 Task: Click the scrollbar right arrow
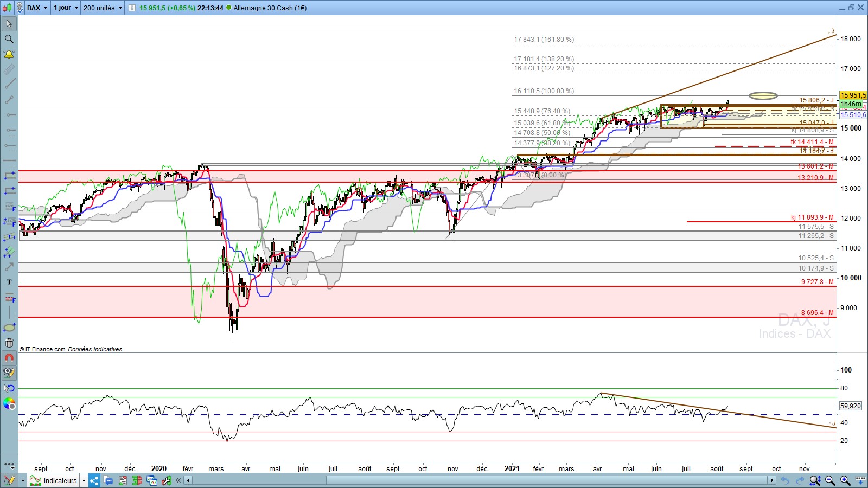pos(772,480)
